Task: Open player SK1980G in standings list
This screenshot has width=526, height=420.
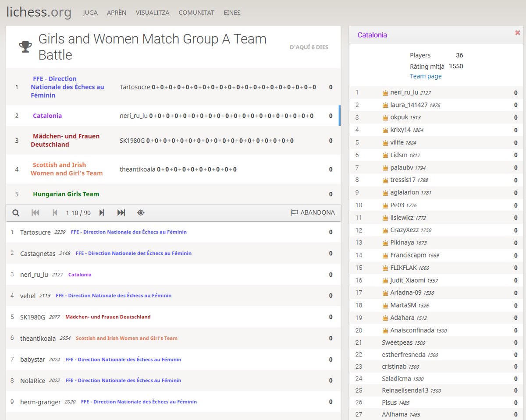Action: (x=32, y=317)
